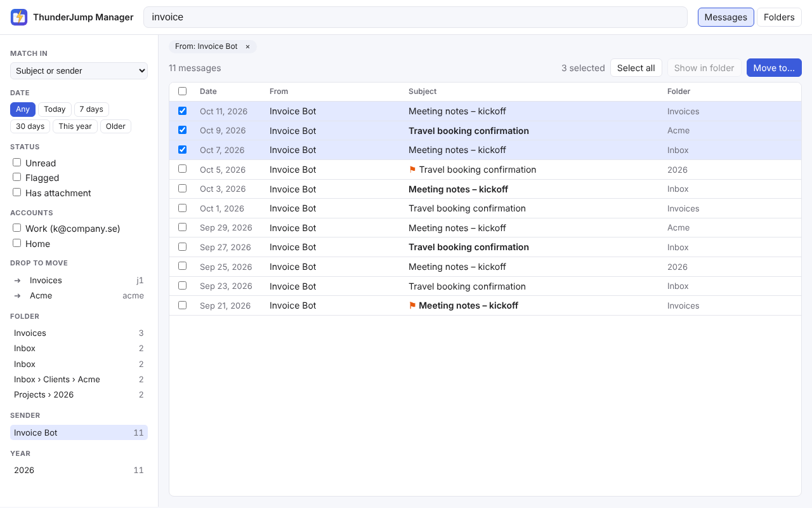This screenshot has width=812, height=508.
Task: Open the Match In dropdown
Action: click(79, 70)
